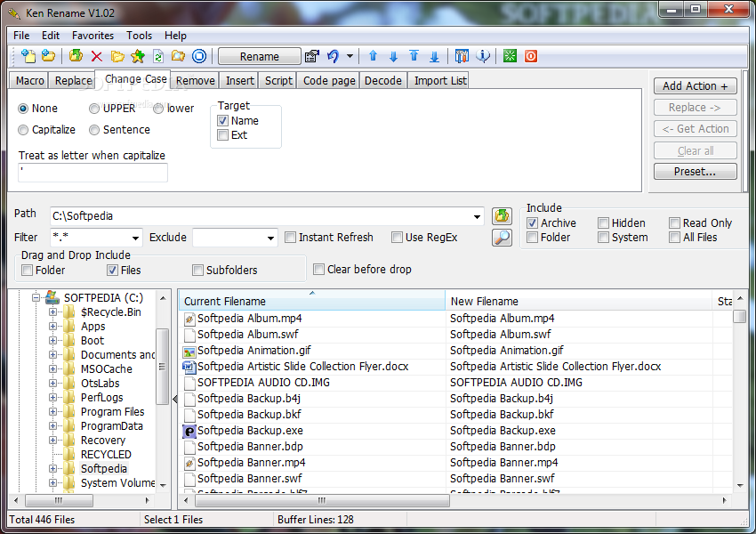Switch to the Import List tab
This screenshot has width=756, height=534.
tap(439, 81)
